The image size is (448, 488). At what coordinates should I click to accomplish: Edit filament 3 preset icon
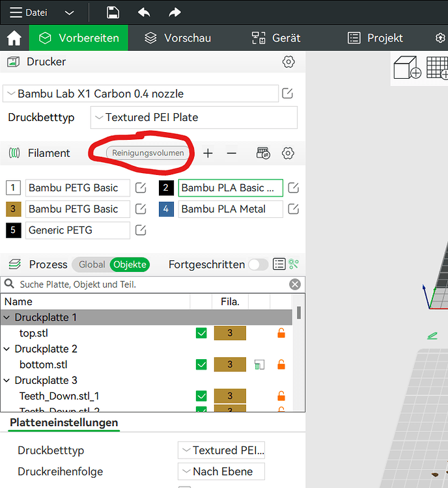point(141,209)
